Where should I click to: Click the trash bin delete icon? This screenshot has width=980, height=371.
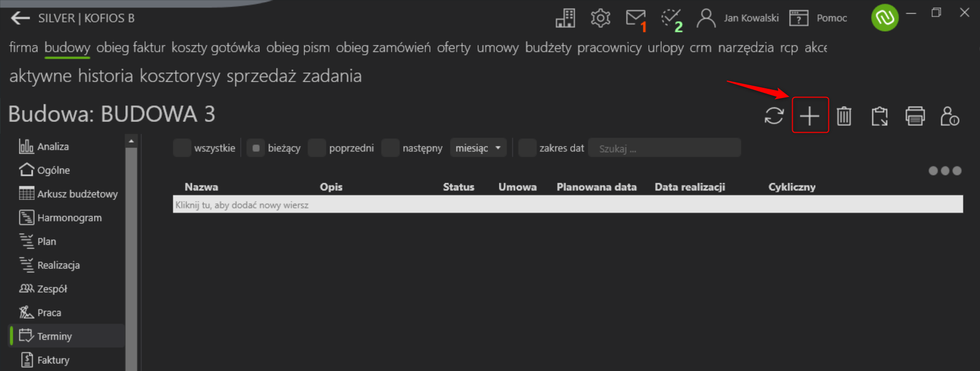[844, 116]
